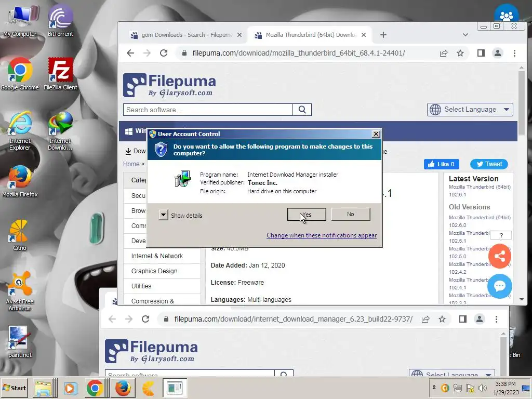Screen dimensions: 532x399
Task: Open old version 102.6.0 link
Action: [x=480, y=221]
